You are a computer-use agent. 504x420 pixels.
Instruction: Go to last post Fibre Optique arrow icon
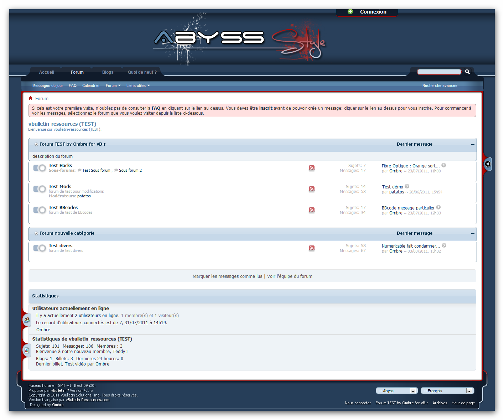pos(444,165)
